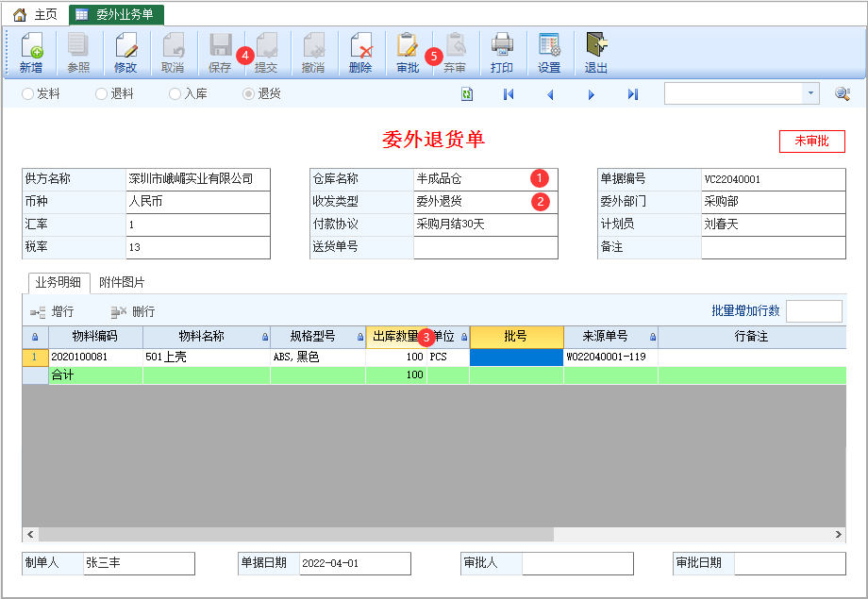Jump to the last record arrow
The image size is (868, 599).
633,94
